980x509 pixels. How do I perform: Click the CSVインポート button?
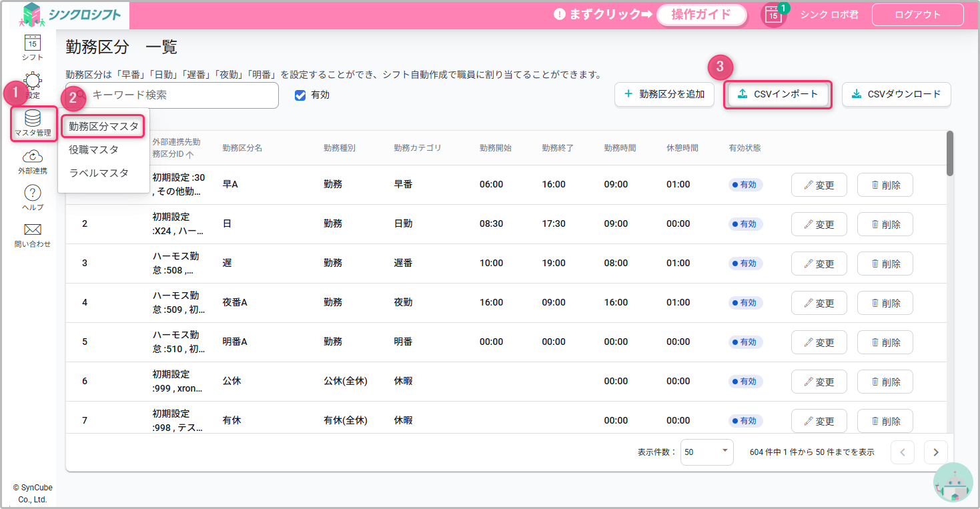click(777, 95)
